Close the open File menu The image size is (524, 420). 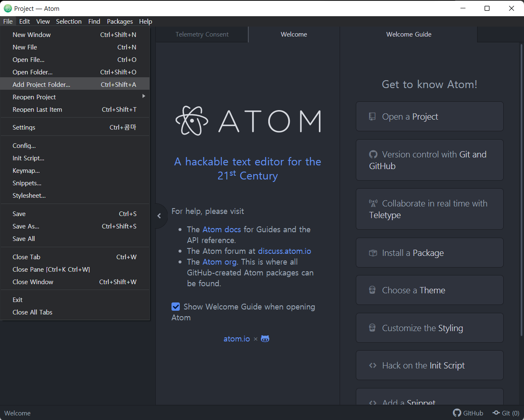(8, 21)
